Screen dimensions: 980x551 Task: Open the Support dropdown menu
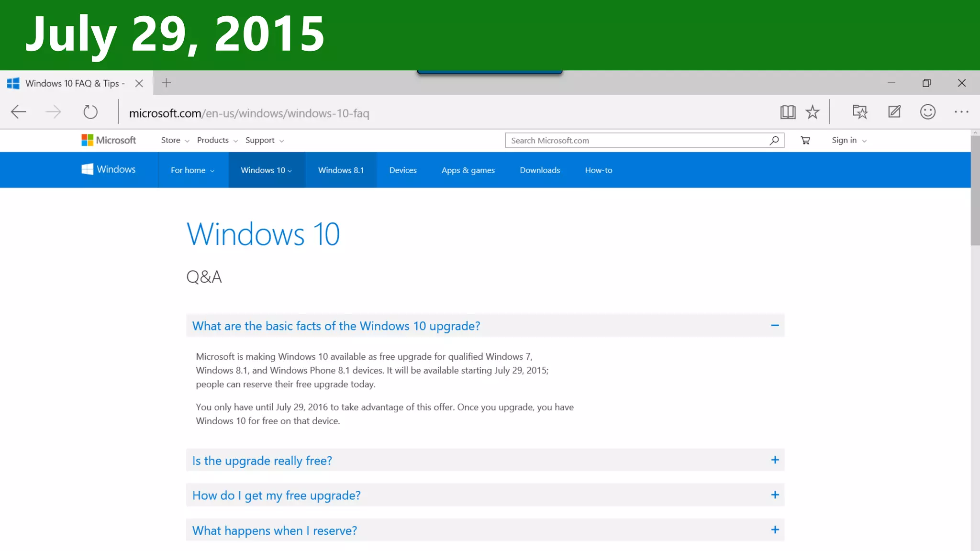tap(265, 140)
